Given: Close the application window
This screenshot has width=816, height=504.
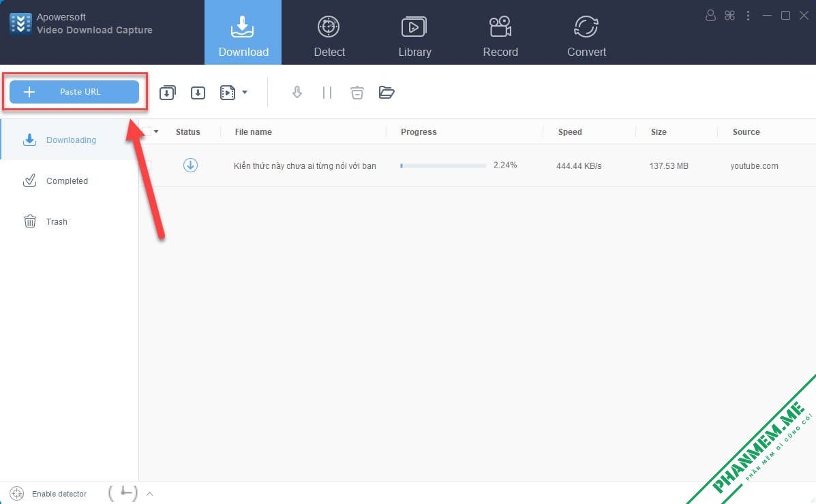Looking at the screenshot, I should coord(804,16).
